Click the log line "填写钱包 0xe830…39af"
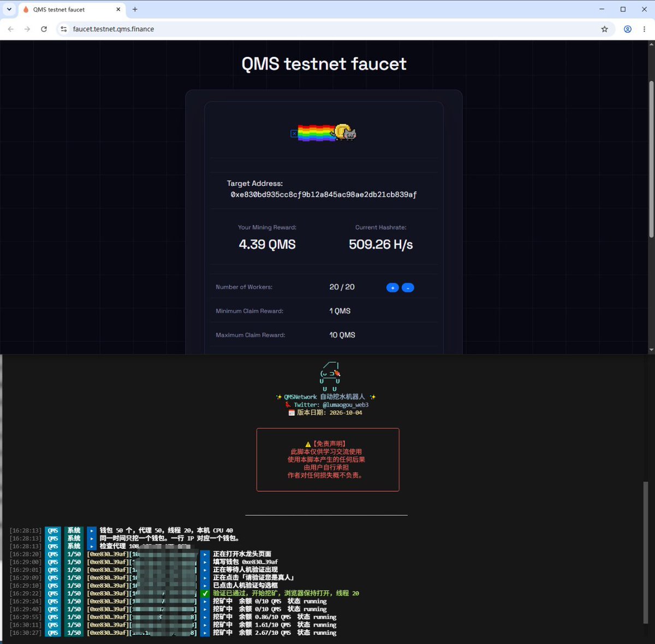 tap(245, 562)
